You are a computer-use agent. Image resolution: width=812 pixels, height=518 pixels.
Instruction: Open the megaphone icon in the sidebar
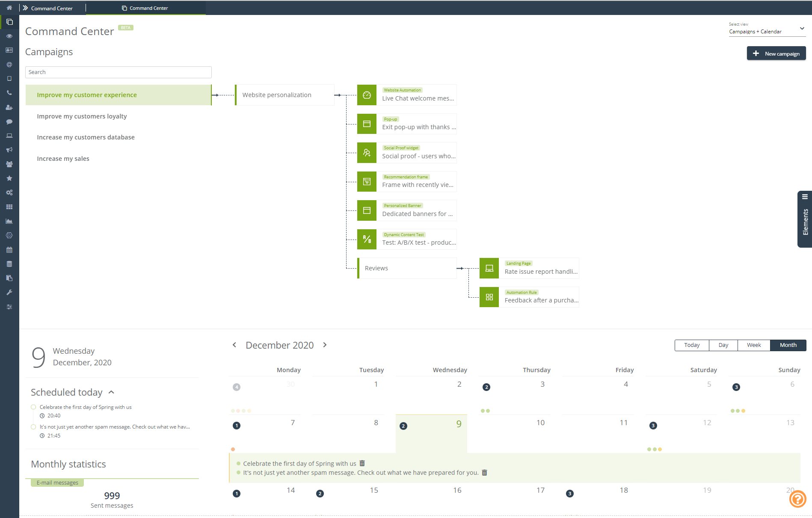click(x=9, y=150)
